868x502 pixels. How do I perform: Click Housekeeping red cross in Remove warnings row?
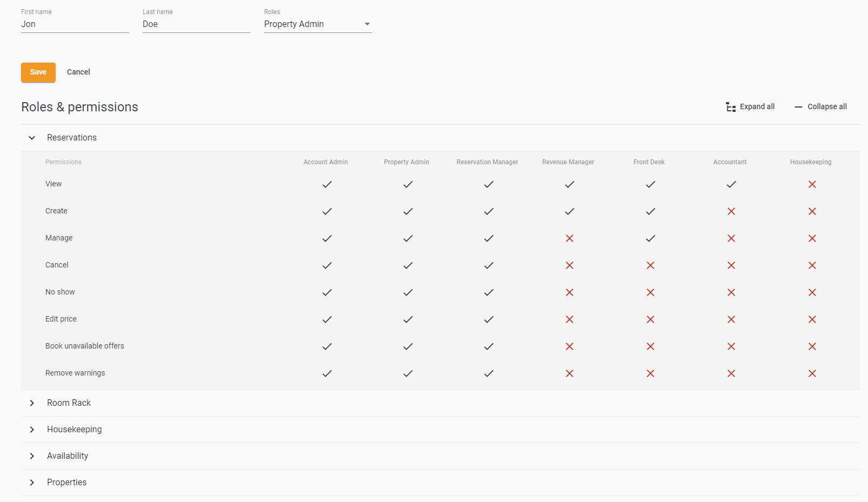pos(812,373)
